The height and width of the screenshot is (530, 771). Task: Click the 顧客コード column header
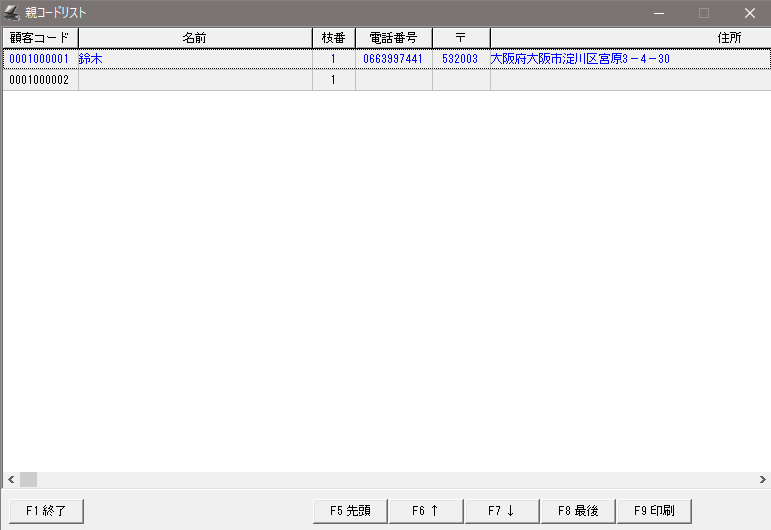(40, 38)
